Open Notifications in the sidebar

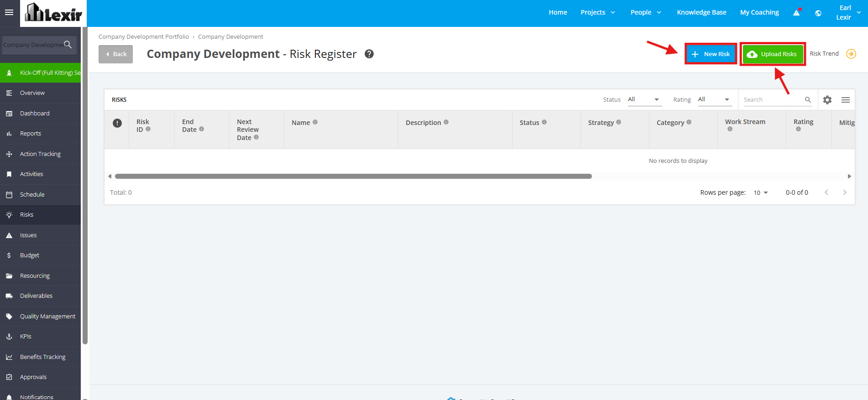click(40, 395)
